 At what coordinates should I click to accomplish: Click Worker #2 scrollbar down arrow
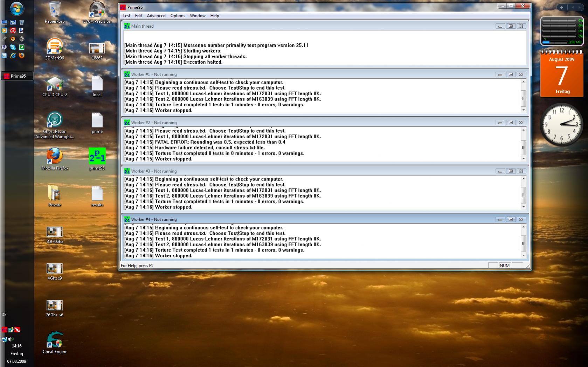[x=524, y=159]
